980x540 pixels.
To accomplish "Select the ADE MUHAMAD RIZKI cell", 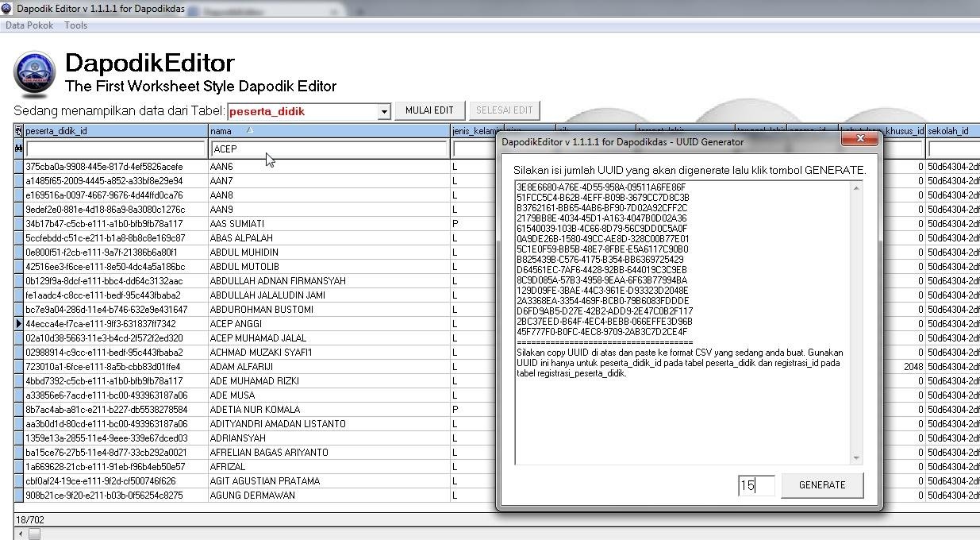I will (329, 381).
